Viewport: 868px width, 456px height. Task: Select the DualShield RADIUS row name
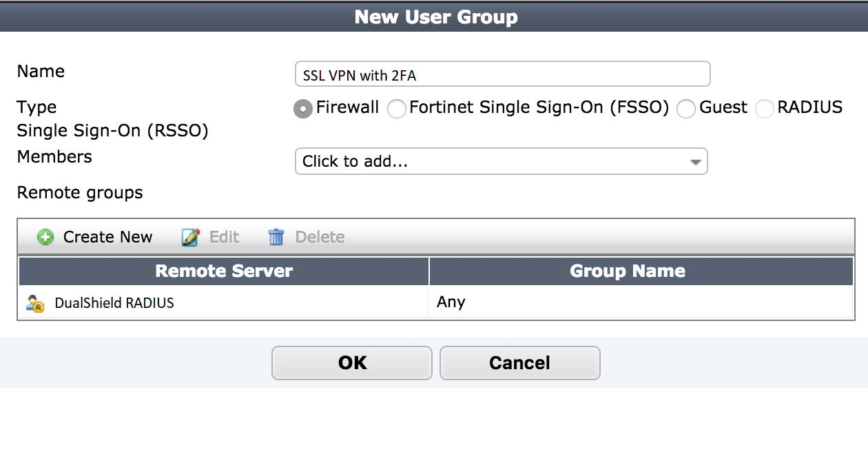(114, 303)
